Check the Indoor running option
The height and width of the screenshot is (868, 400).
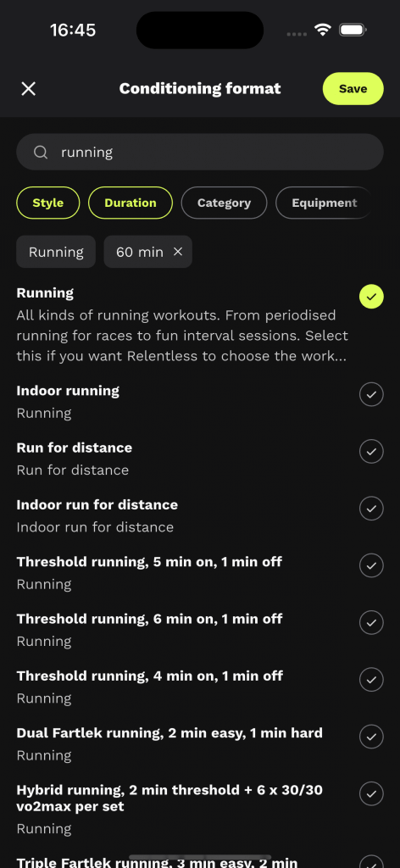(x=371, y=394)
